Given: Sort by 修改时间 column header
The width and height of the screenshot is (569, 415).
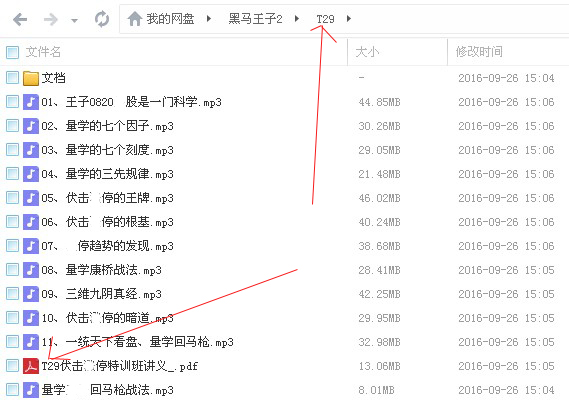Looking at the screenshot, I should (479, 52).
